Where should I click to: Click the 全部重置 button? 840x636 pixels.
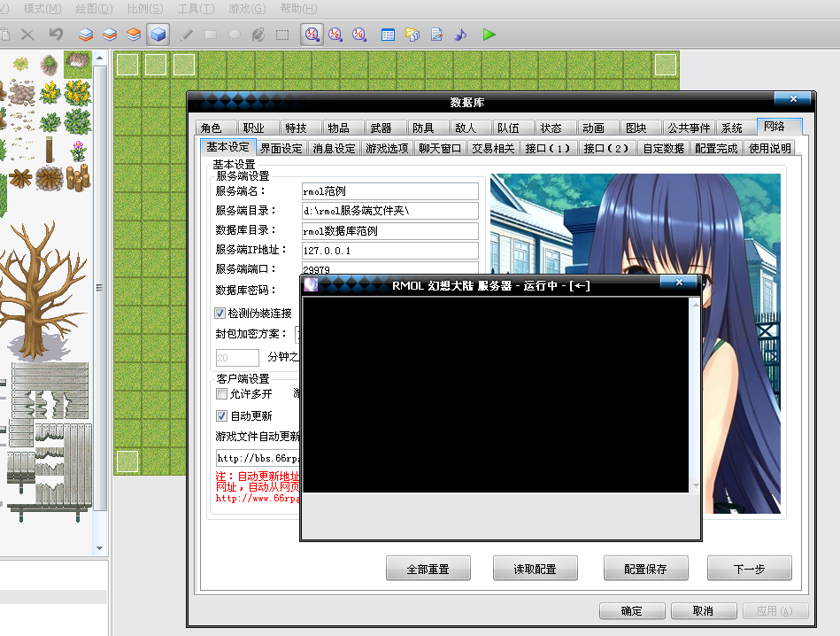click(428, 569)
